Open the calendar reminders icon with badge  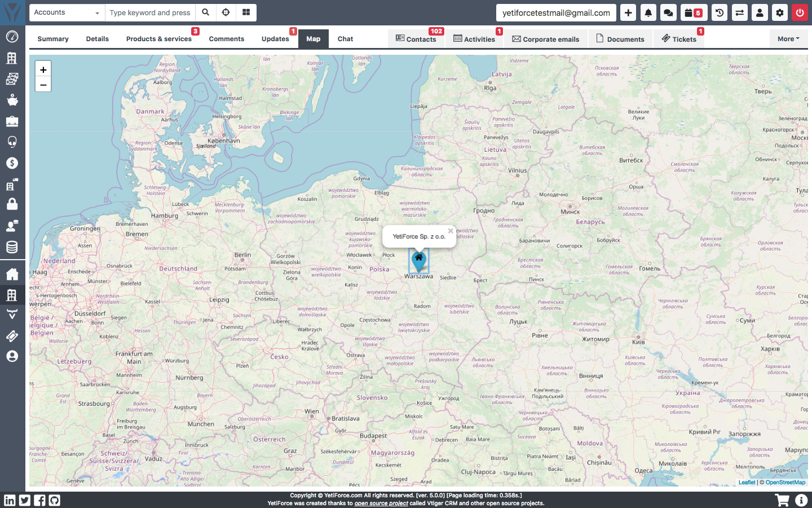coord(692,12)
